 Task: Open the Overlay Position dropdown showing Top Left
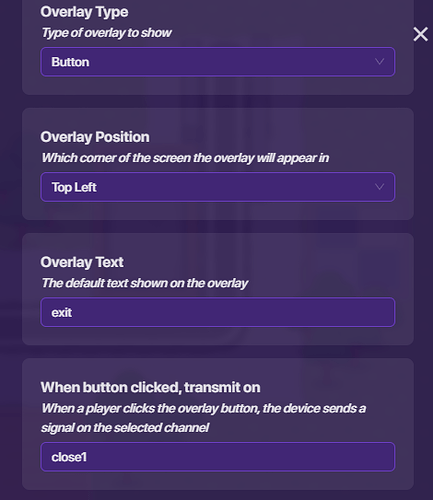(x=218, y=187)
